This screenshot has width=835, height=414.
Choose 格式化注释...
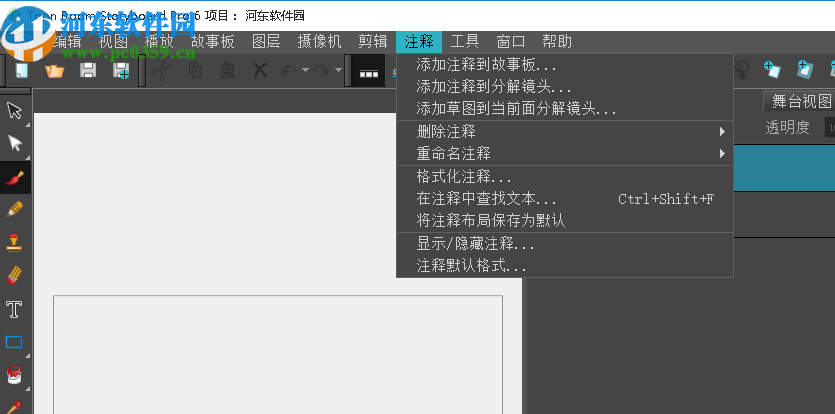(x=565, y=176)
